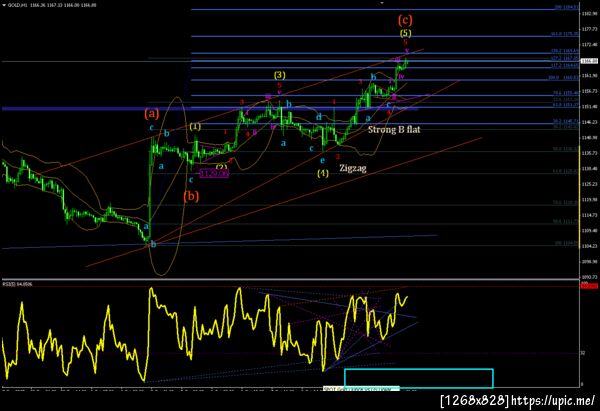This screenshot has width=600, height=411.
Task: Click the current price marker on price axis
Action: (x=590, y=61)
